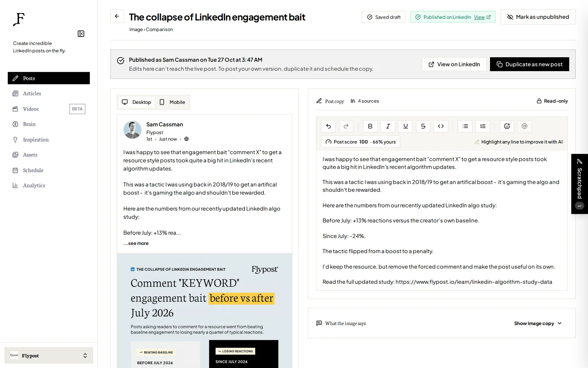Image resolution: width=588 pixels, height=368 pixels.
Task: Apply underline formatting
Action: point(405,126)
